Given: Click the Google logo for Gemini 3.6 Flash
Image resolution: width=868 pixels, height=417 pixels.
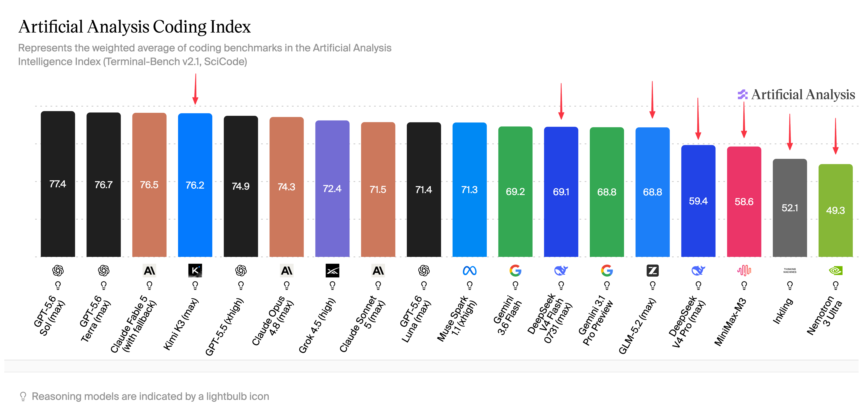Looking at the screenshot, I should 515,270.
